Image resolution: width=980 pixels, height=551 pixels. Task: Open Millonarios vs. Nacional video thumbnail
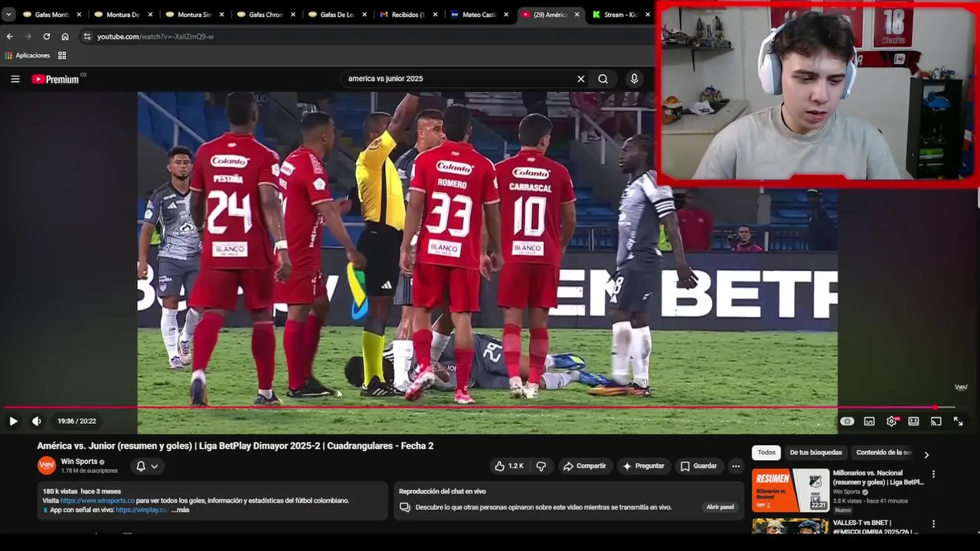click(x=790, y=491)
